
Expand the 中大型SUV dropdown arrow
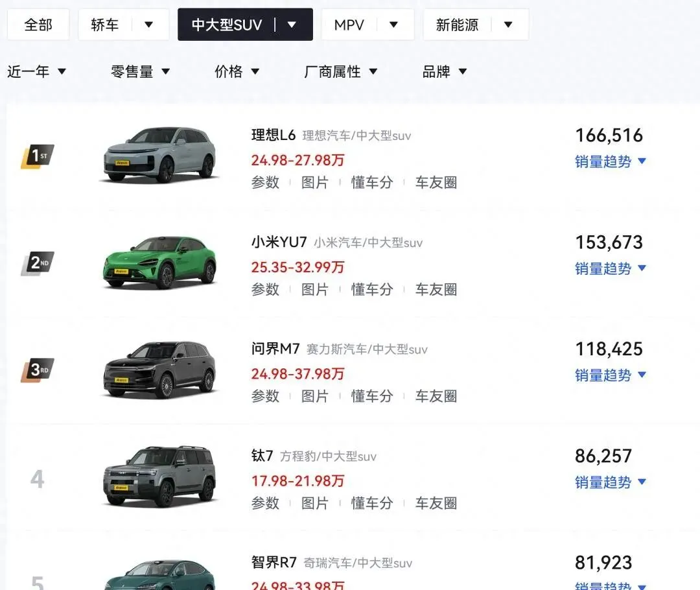click(292, 25)
